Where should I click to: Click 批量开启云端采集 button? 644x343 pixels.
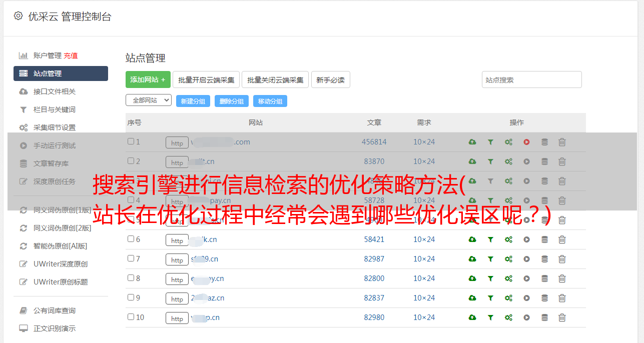pyautogui.click(x=206, y=79)
